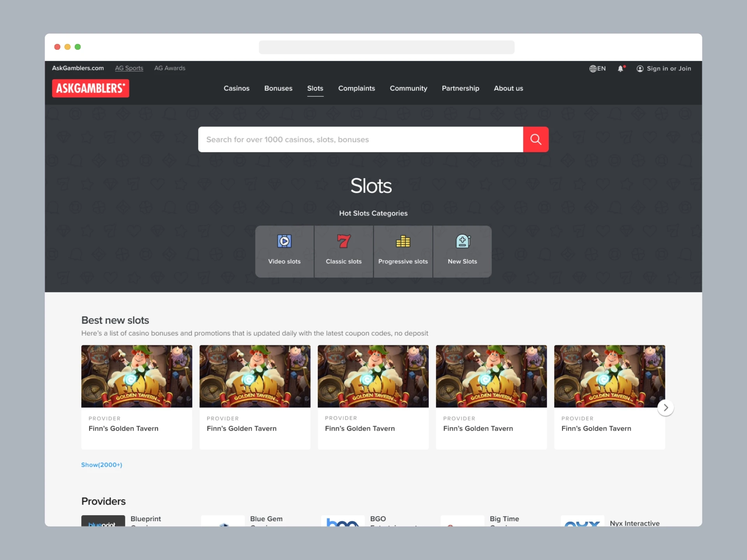This screenshot has height=560, width=747.
Task: Click the notifications bell icon
Action: (621, 69)
